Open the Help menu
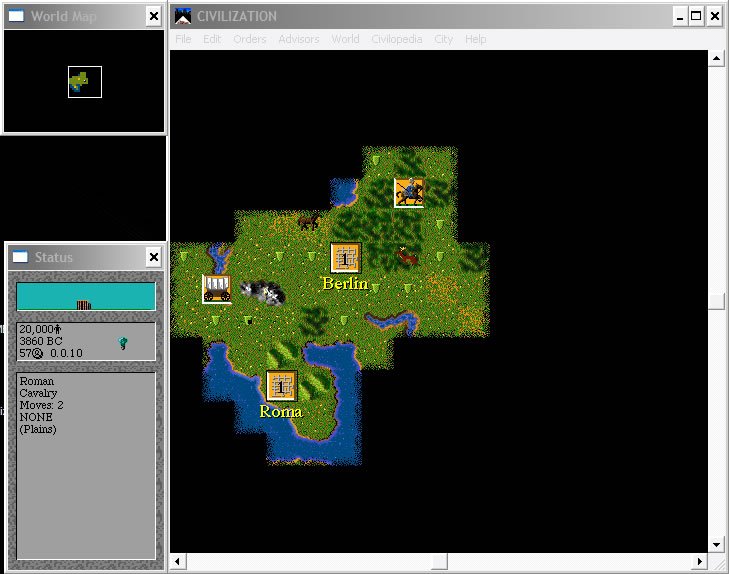Image resolution: width=729 pixels, height=574 pixels. (x=476, y=39)
